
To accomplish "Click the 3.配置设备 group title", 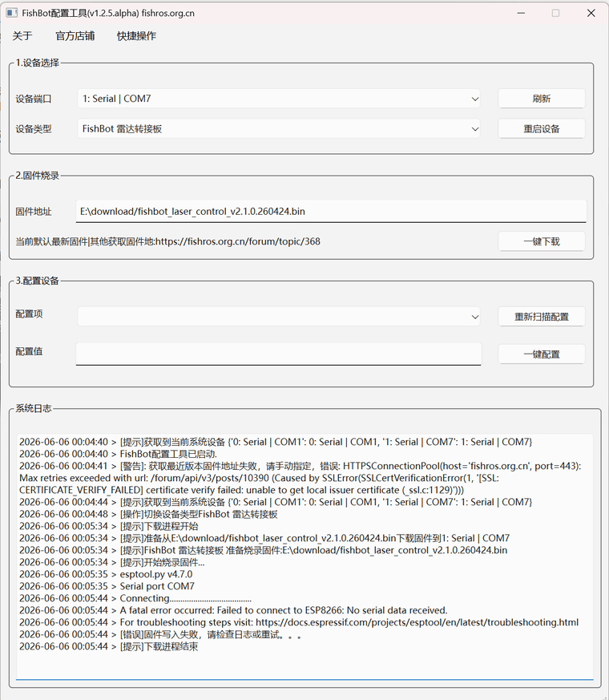I will pos(38,281).
